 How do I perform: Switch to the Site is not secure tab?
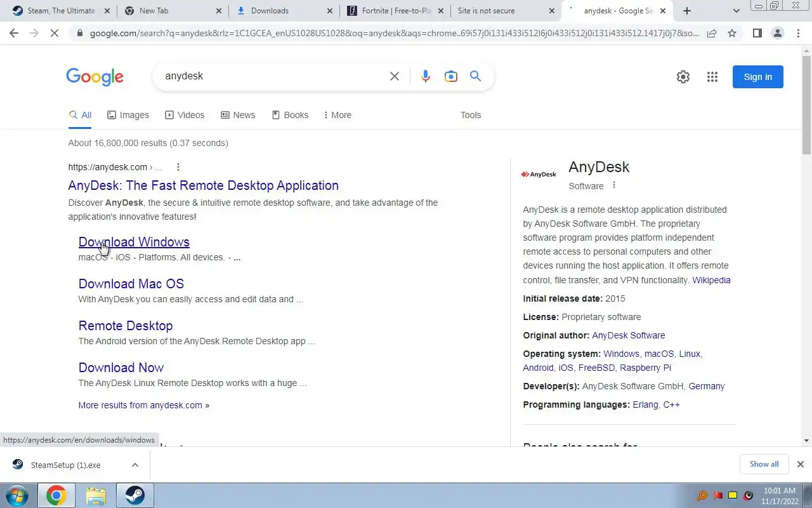505,11
